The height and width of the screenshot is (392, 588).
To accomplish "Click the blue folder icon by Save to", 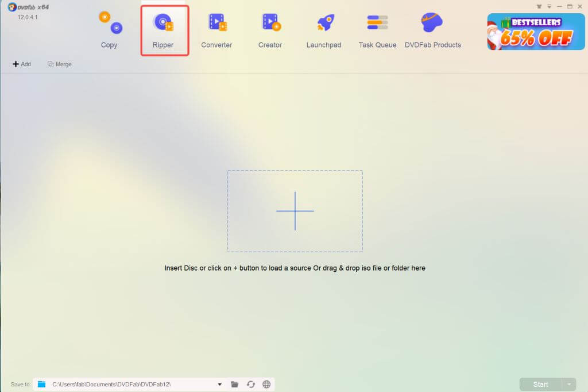I will pos(41,384).
